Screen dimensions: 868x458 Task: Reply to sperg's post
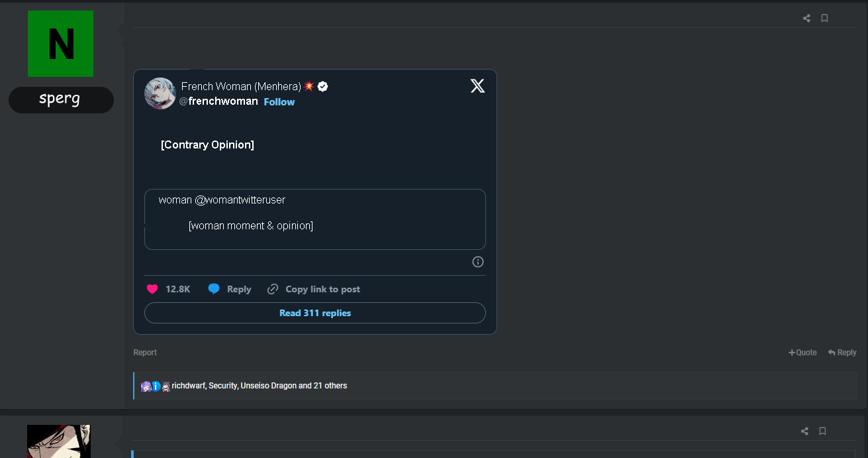842,353
